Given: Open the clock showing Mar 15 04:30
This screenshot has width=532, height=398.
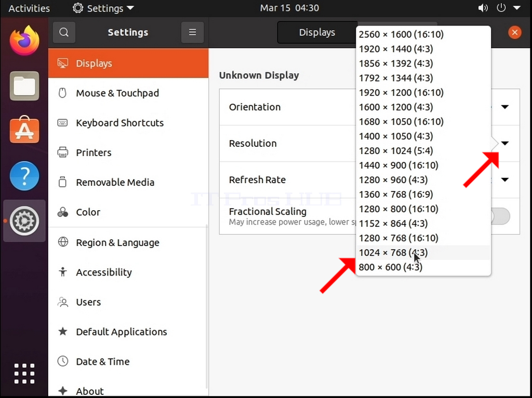Looking at the screenshot, I should pyautogui.click(x=289, y=8).
